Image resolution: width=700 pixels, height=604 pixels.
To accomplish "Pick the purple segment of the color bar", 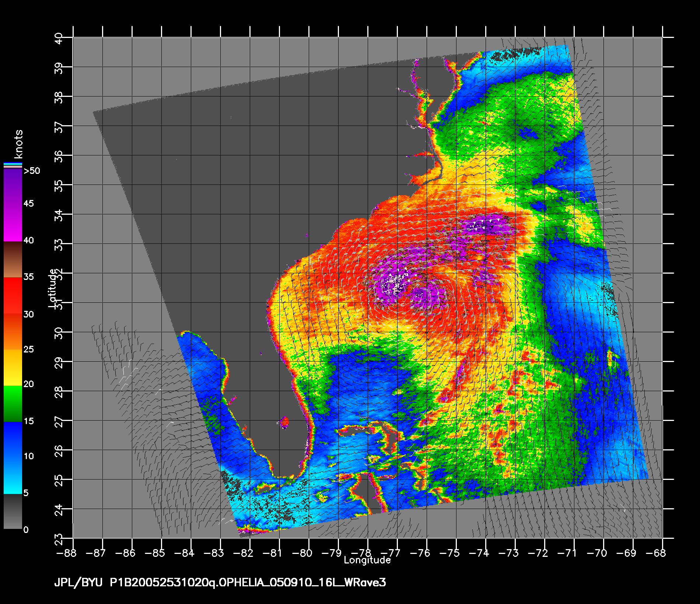I will 13,204.
